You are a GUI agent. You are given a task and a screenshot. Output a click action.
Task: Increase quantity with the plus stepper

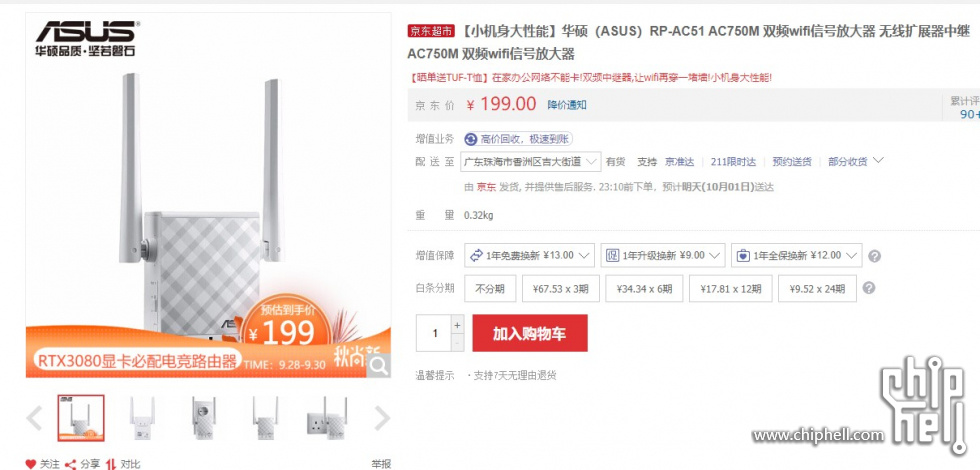(458, 325)
